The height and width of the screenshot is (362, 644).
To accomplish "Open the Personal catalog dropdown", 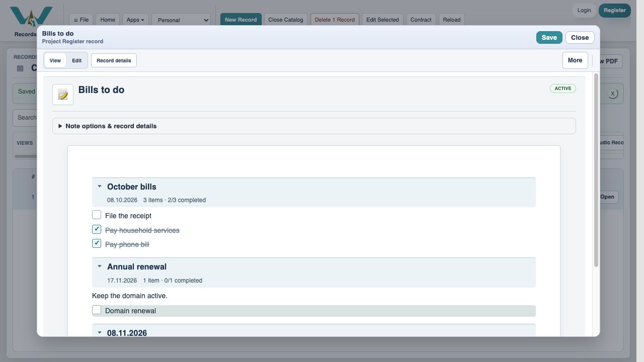I will tap(181, 20).
